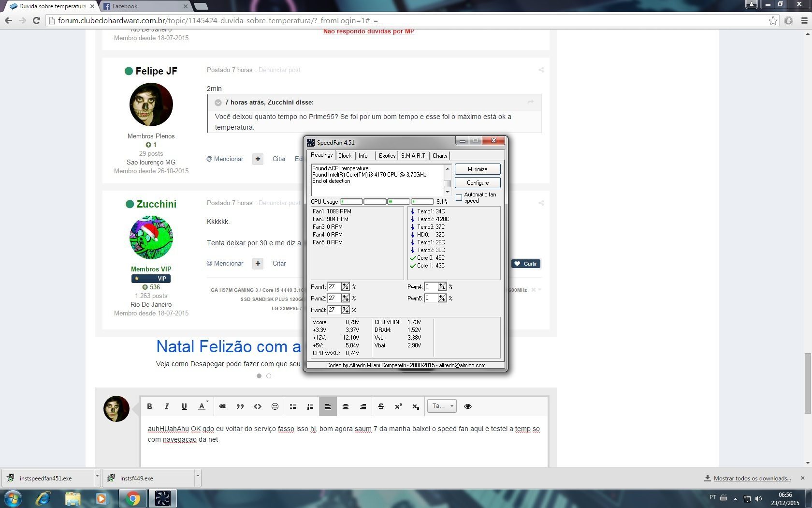Screen dimensions: 812x508
Task: Select the Readings tab in SpeedFan
Action: click(321, 155)
